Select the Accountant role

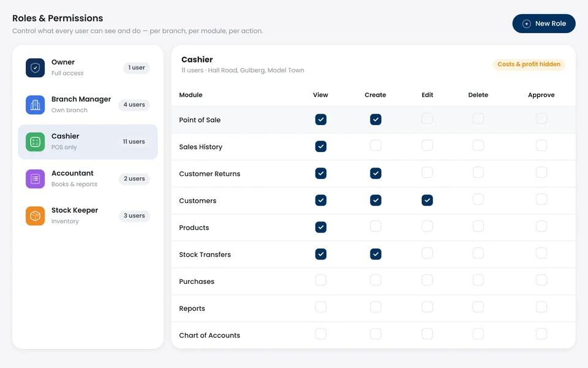(88, 178)
